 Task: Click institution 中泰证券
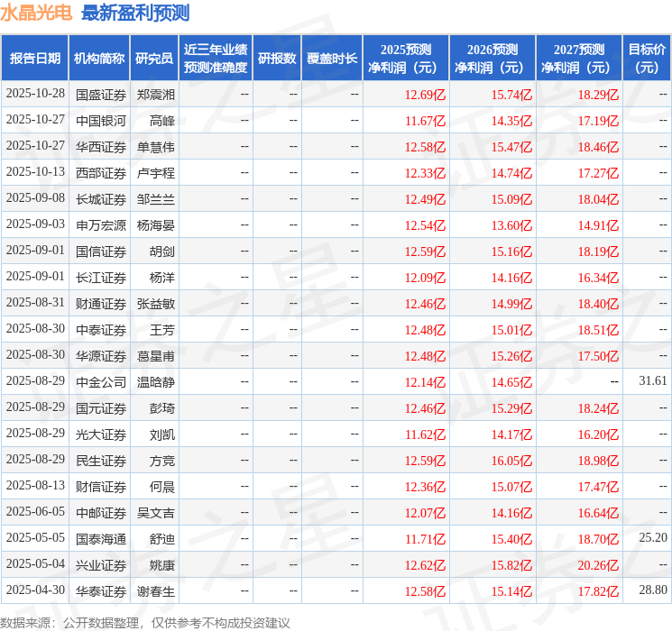pyautogui.click(x=101, y=330)
